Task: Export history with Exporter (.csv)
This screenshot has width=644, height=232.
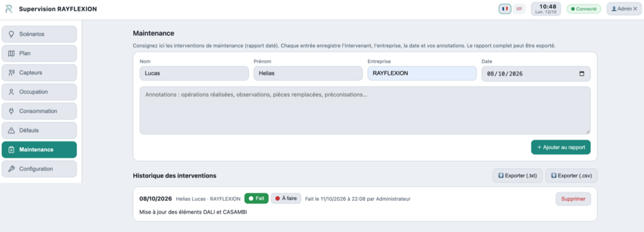Action: [571, 175]
